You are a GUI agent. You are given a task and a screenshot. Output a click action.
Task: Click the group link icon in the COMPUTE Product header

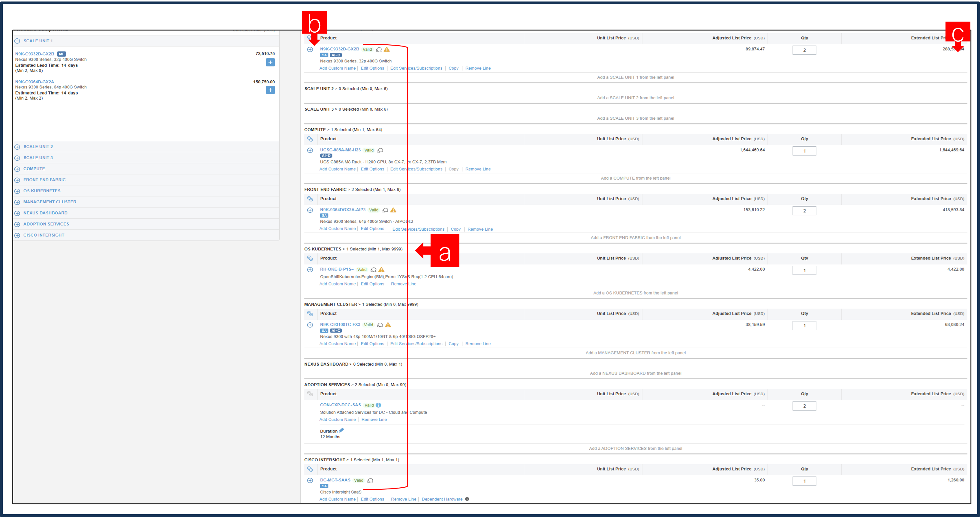(311, 139)
